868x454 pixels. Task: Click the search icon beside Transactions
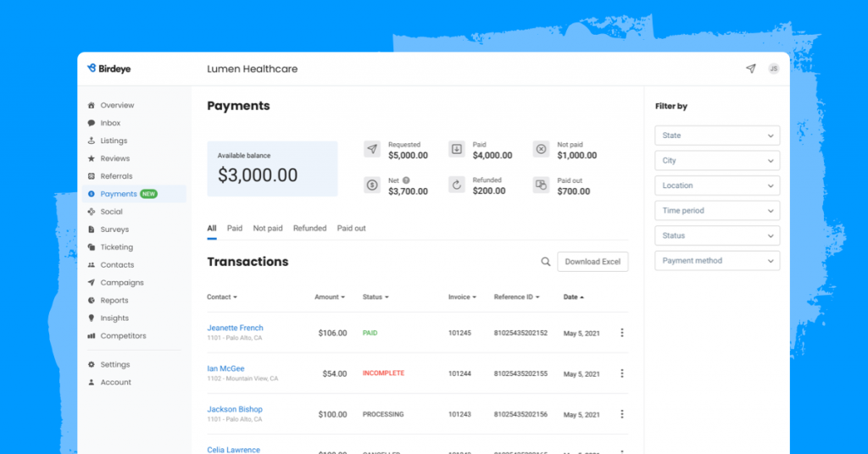[546, 262]
